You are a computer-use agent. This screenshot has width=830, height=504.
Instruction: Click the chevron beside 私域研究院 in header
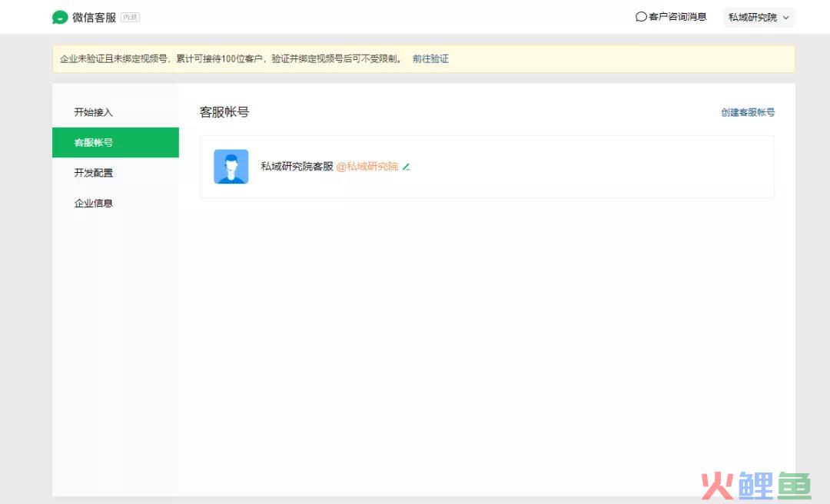pos(786,18)
